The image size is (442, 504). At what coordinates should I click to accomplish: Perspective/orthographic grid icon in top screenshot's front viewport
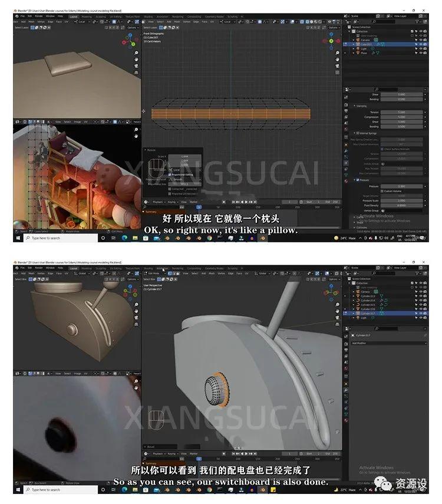337,73
